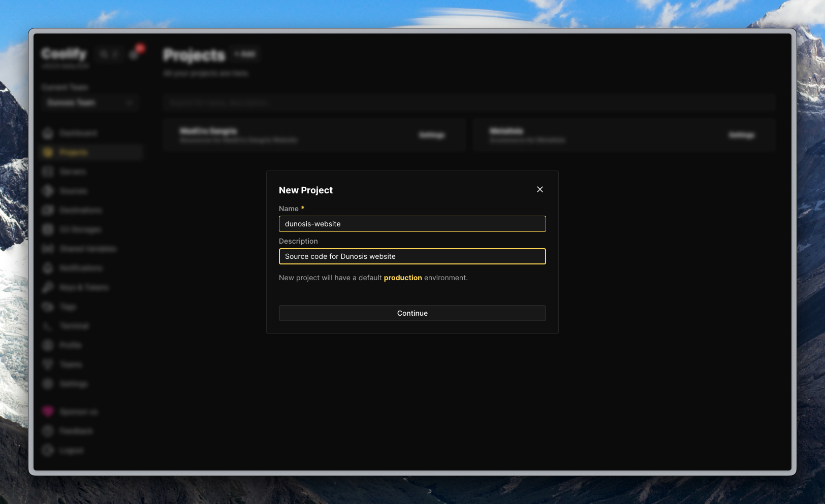Switch to the Teams section

[x=70, y=364]
